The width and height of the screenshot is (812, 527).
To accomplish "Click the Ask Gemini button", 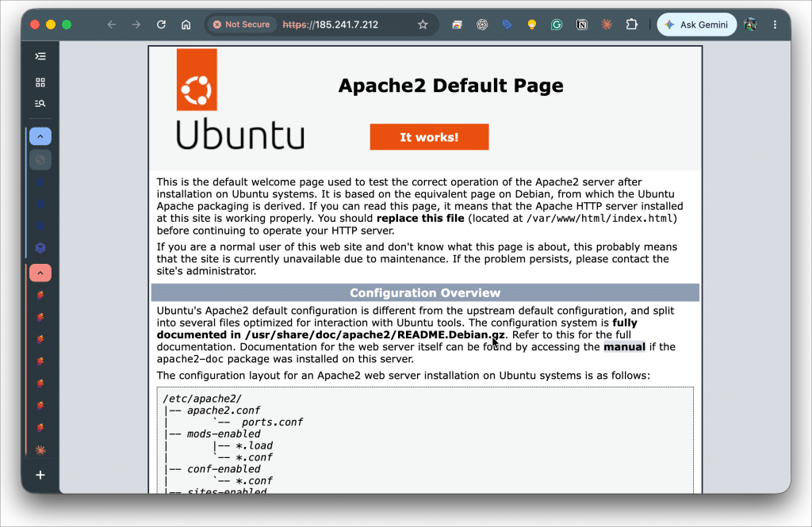I will (696, 25).
